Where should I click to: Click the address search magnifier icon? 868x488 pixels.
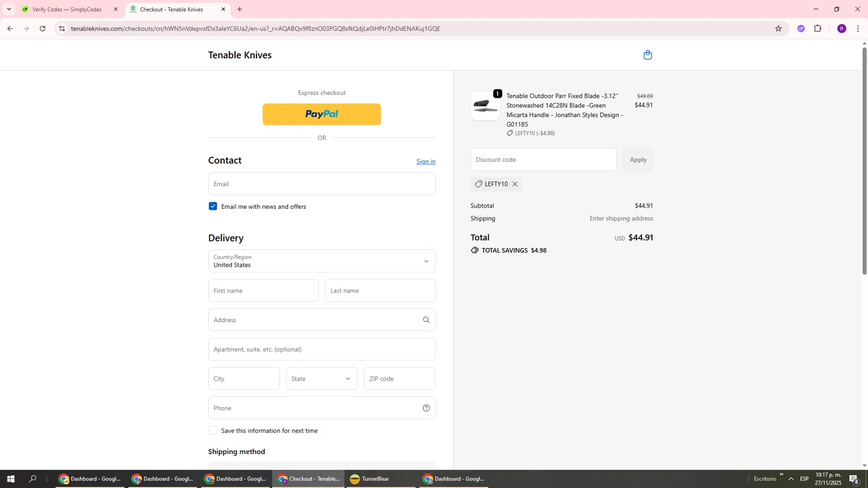(426, 320)
